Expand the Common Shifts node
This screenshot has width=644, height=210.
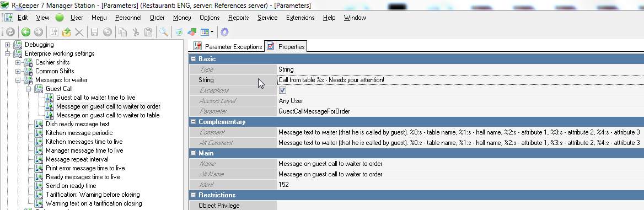pos(18,71)
